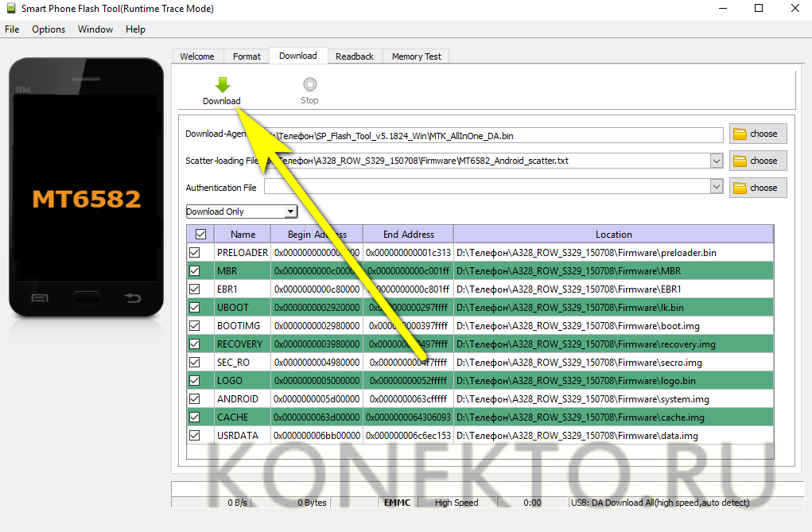812x532 pixels.
Task: Uncheck the ANDROID partition checkbox
Action: [x=195, y=399]
